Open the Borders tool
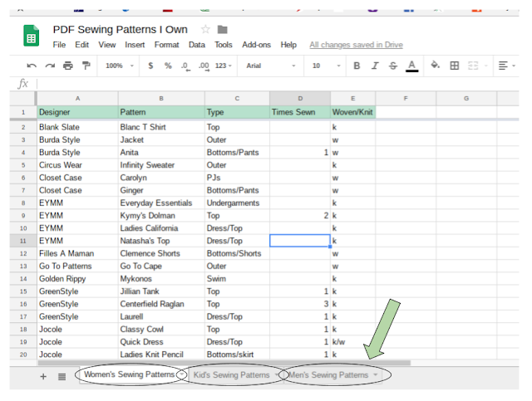 point(455,66)
